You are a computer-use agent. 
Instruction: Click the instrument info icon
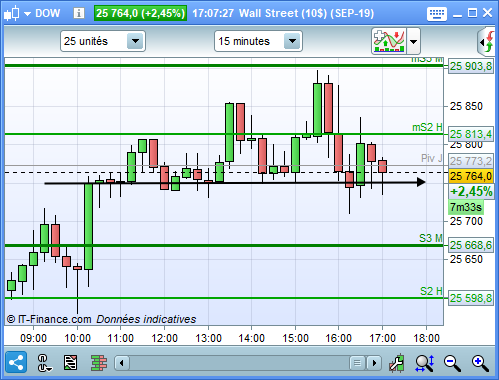click(79, 13)
